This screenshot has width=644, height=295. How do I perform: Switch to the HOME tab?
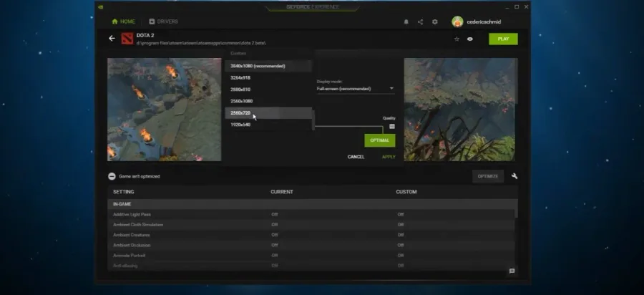123,21
